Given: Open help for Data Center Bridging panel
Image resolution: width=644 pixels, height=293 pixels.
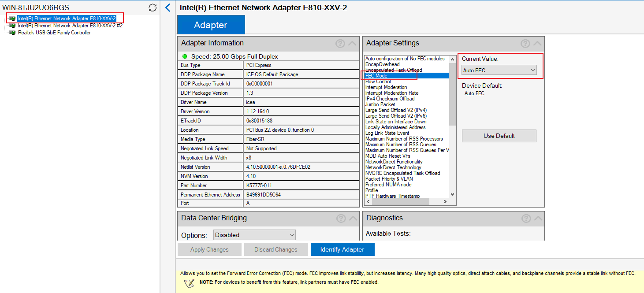Looking at the screenshot, I should tap(341, 218).
